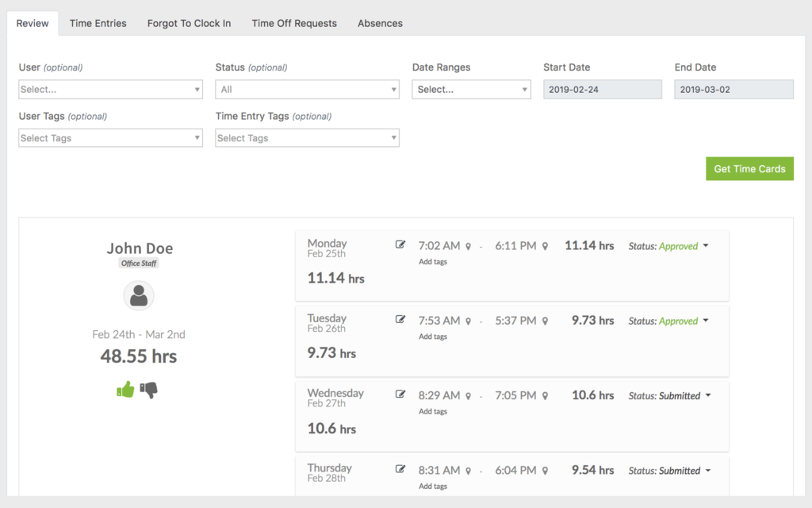Expand the Status filter set to All
This screenshot has height=508, width=812.
pos(307,90)
